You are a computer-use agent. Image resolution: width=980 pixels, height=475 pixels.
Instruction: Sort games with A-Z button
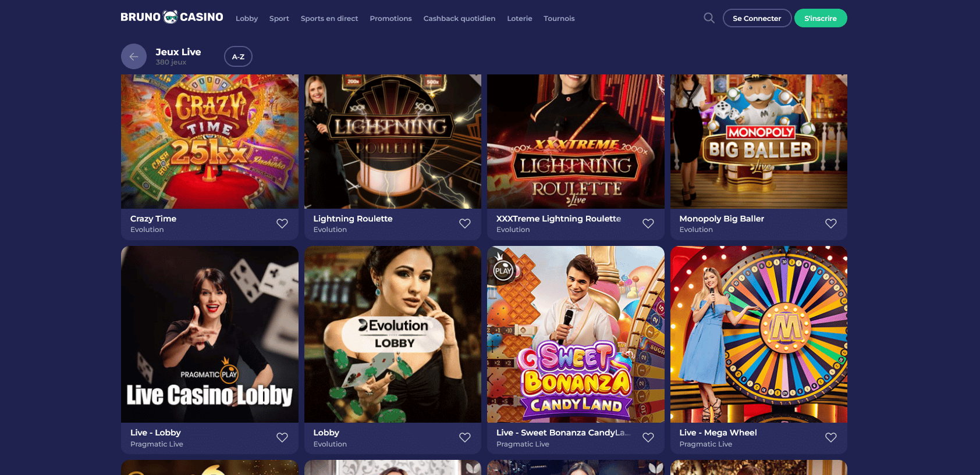pos(238,56)
